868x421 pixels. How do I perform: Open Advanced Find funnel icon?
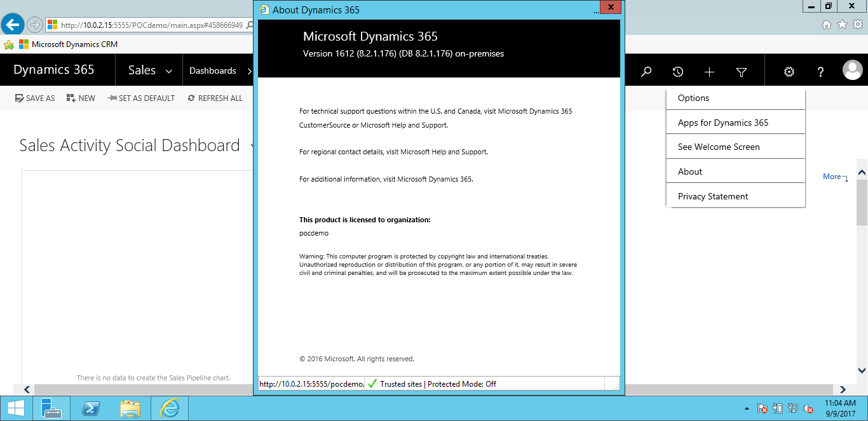tap(741, 71)
